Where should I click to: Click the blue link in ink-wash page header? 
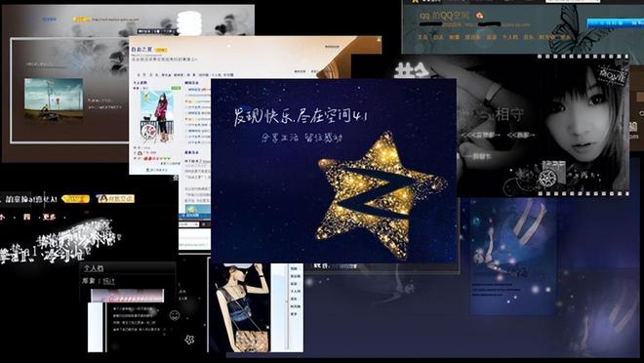[x=49, y=19]
